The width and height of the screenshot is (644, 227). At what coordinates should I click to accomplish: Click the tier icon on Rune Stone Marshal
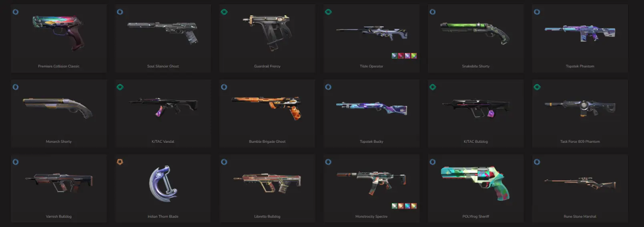537,162
